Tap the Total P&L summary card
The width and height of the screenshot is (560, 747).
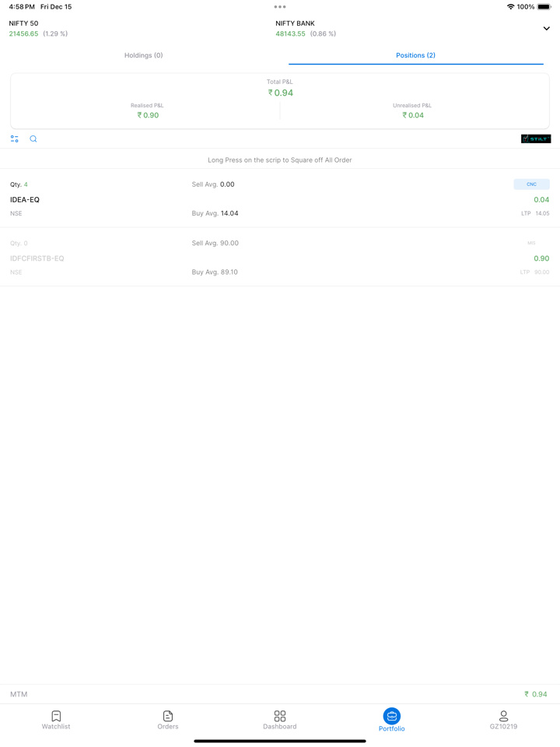[x=280, y=100]
